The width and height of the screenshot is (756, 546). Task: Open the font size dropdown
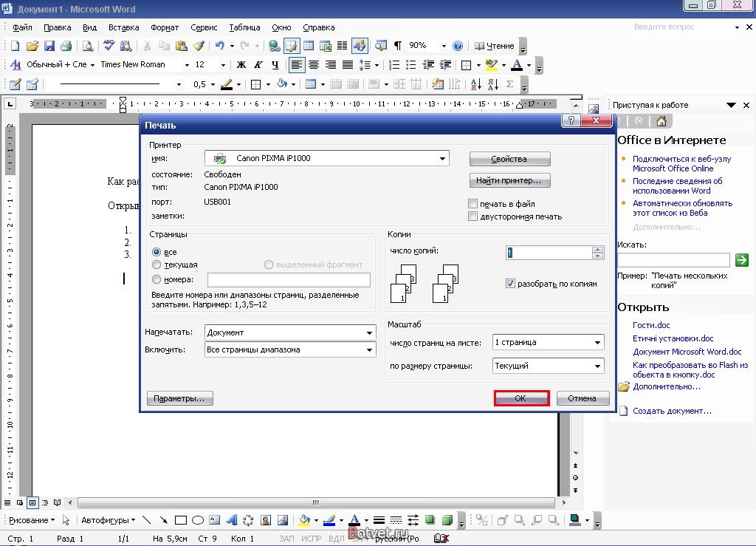point(223,64)
